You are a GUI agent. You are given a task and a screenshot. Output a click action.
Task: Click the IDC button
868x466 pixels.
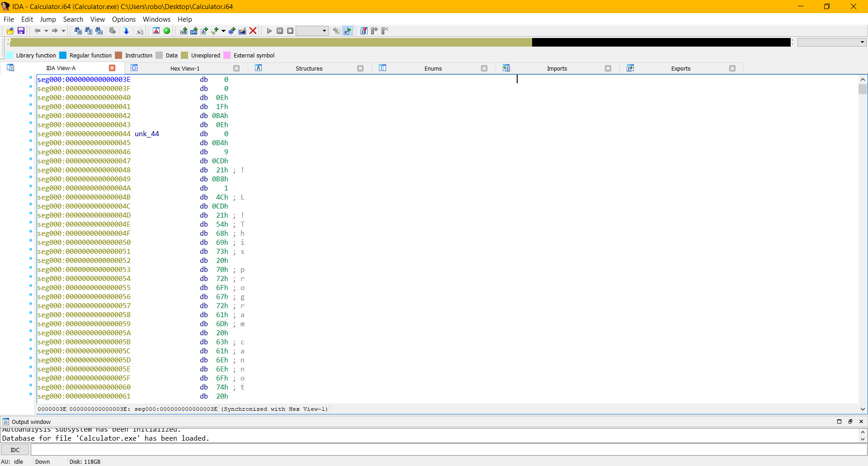(x=15, y=450)
